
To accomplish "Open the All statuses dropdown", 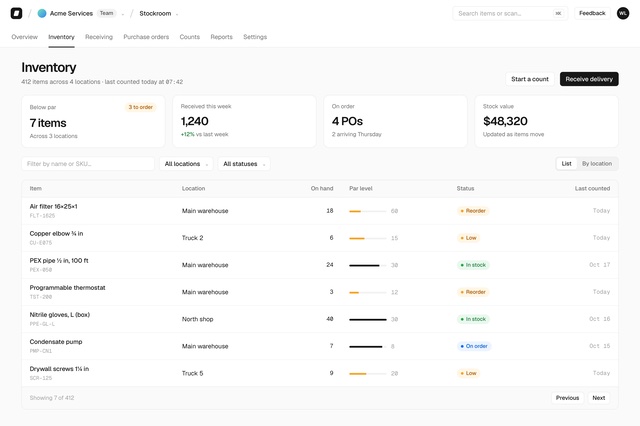I will (x=244, y=164).
